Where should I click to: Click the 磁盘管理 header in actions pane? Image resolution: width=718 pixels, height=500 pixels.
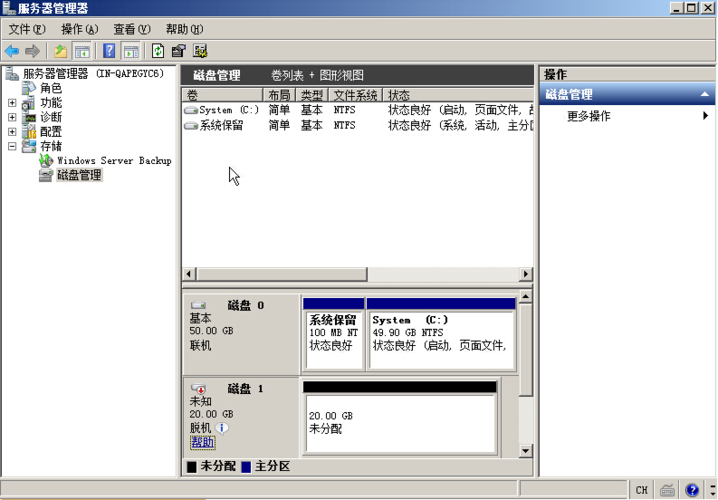coord(627,94)
